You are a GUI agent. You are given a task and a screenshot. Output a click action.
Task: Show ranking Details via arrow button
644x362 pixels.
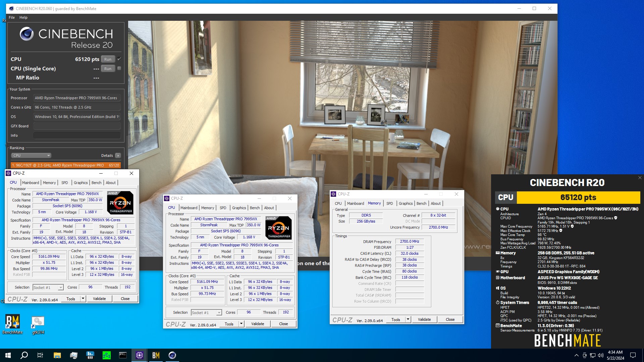point(118,156)
